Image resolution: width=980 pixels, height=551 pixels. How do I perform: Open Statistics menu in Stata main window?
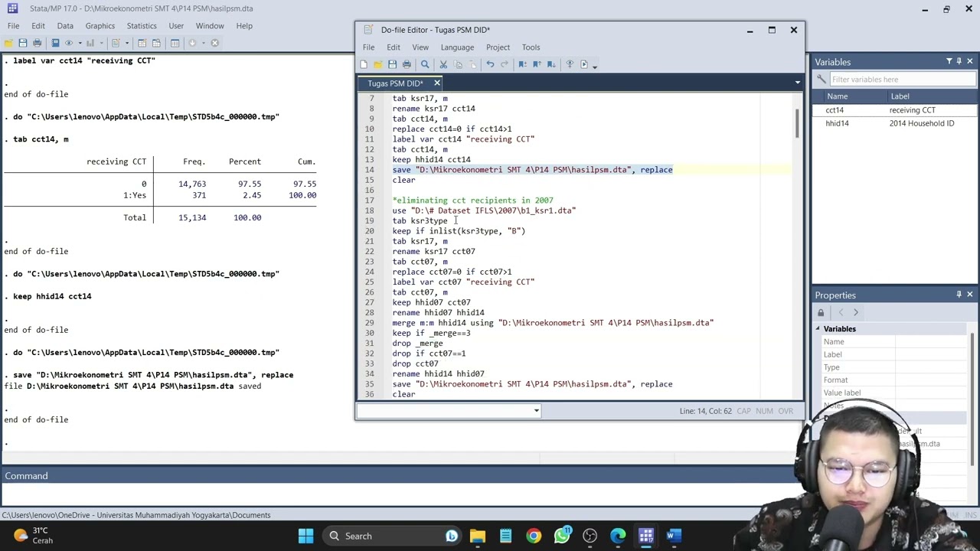(142, 26)
